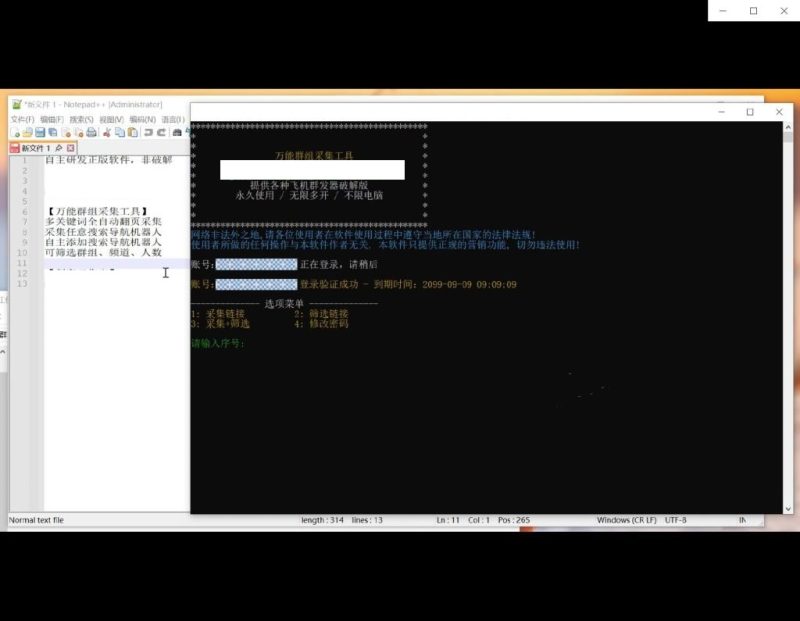Create a new file in Notepad++
Image resolution: width=800 pixels, height=621 pixels.
pyautogui.click(x=15, y=132)
